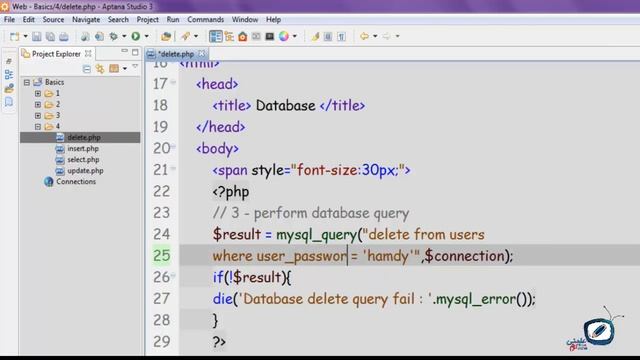Click the rocket deploy toolbar icon
Viewport: 640px width, 360px height.
pos(186,36)
